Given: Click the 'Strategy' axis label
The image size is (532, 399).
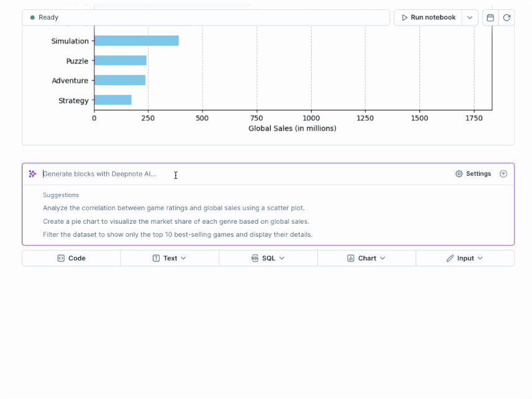Looking at the screenshot, I should pyautogui.click(x=73, y=101).
